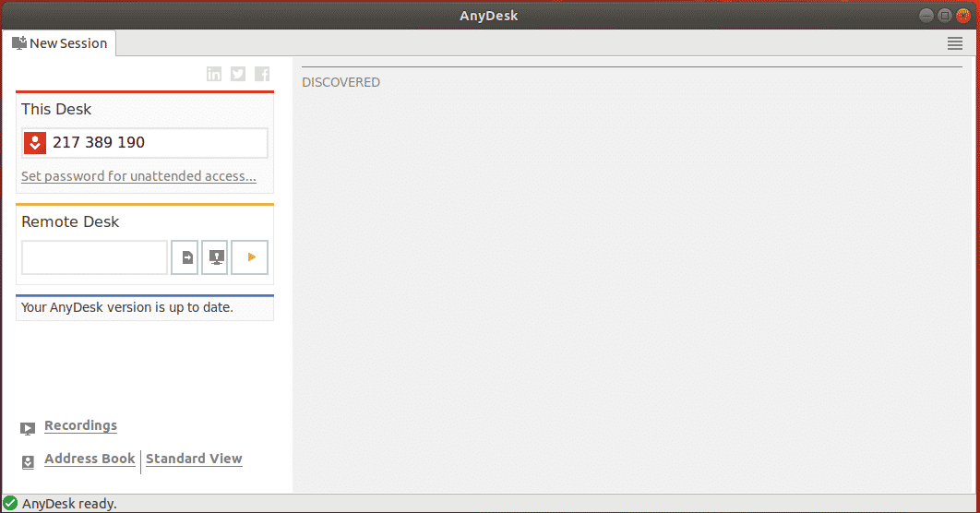This screenshot has width=980, height=513.
Task: Click the This Desk heading
Action: tap(56, 110)
